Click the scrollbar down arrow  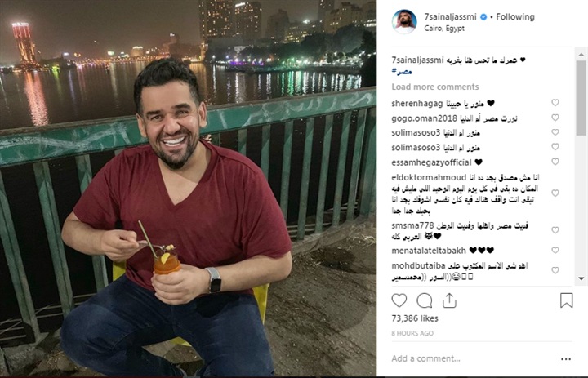(x=581, y=278)
